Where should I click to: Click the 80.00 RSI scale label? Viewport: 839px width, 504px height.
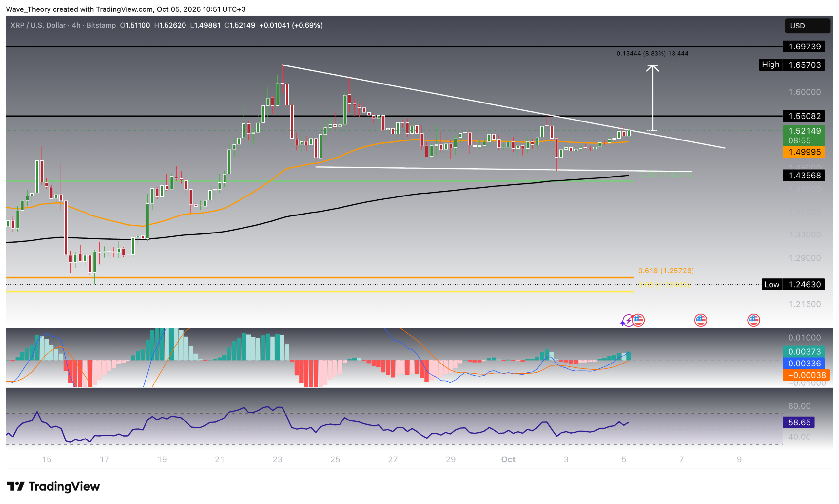click(x=799, y=406)
